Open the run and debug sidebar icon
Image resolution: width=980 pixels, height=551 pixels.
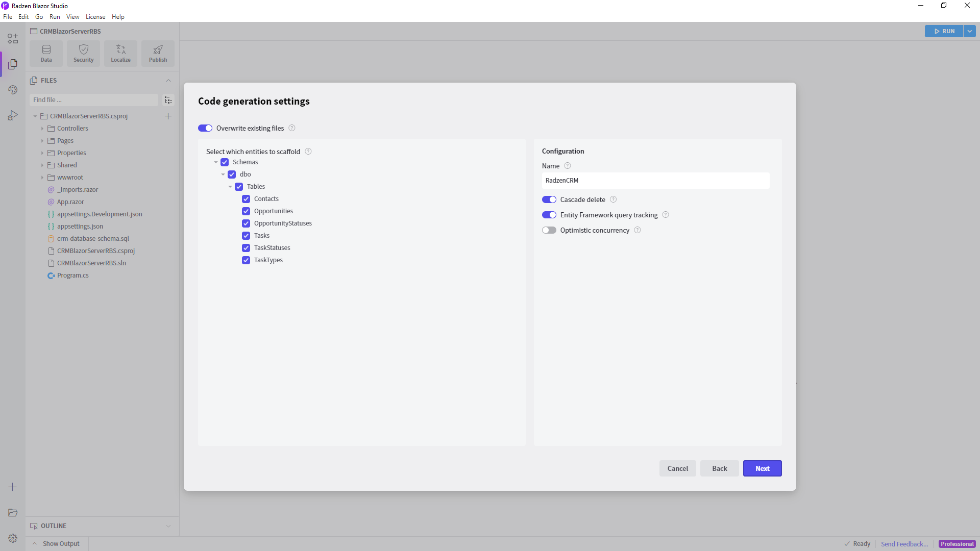(x=13, y=116)
